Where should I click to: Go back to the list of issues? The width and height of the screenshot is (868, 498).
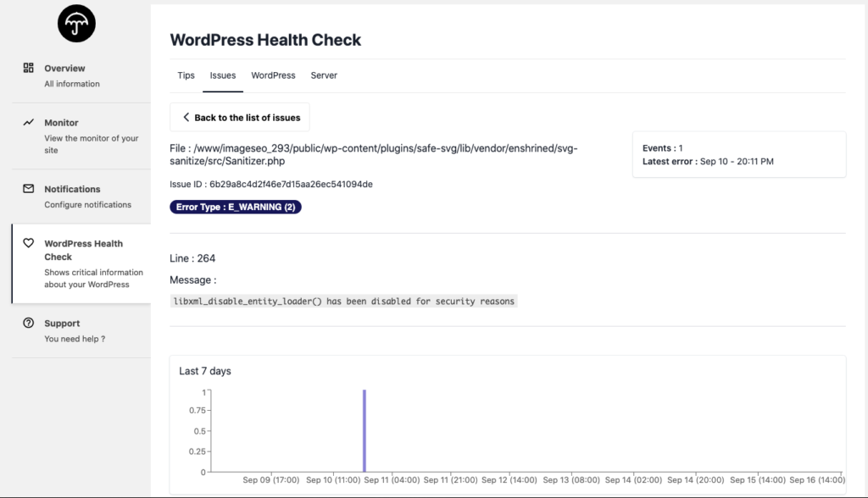240,118
